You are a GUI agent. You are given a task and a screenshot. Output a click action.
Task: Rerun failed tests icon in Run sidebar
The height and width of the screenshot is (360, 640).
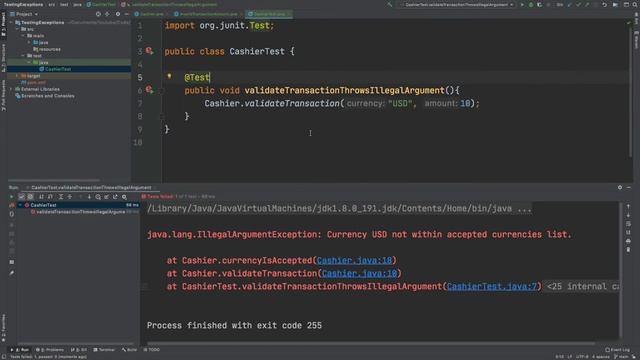pyautogui.click(x=11, y=205)
